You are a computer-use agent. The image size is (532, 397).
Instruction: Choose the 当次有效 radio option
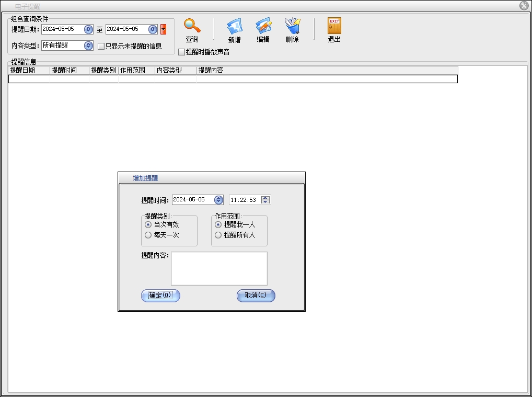(x=148, y=224)
